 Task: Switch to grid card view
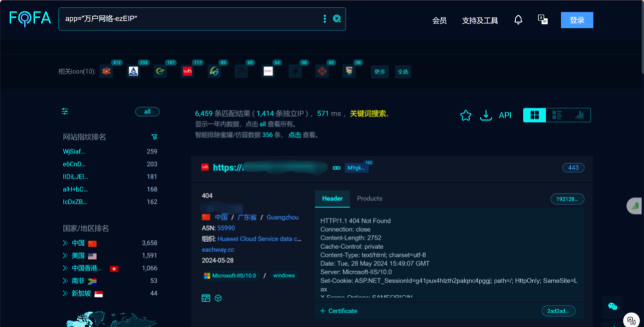pos(534,115)
